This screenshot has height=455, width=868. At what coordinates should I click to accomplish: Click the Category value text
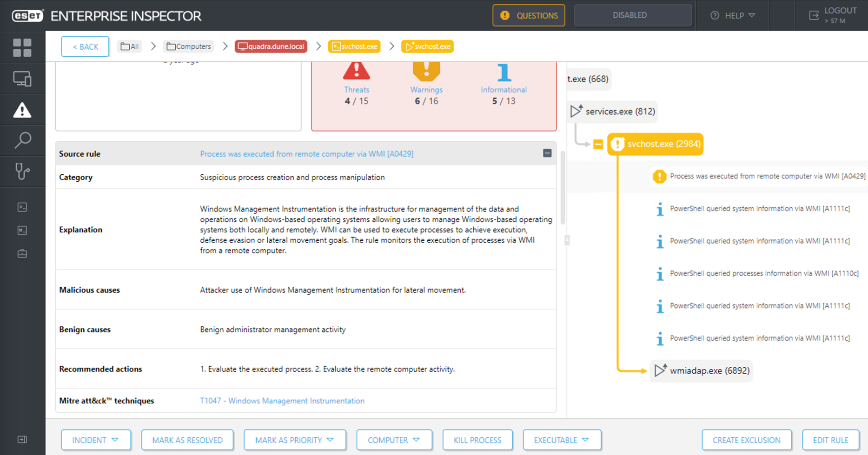pos(292,177)
